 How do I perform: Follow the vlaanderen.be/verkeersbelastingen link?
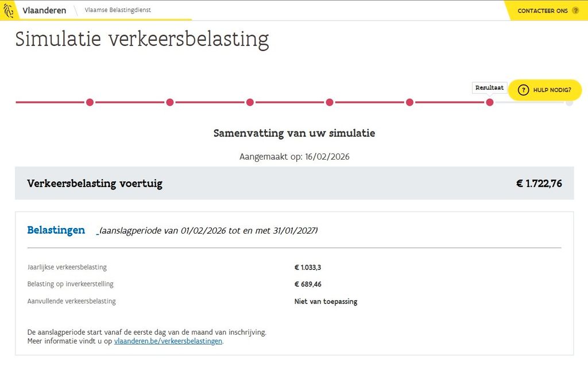pos(168,341)
